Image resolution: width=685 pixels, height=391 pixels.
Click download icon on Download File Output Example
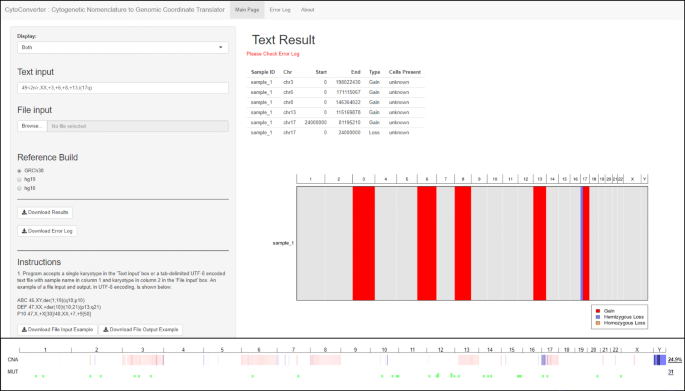(x=106, y=330)
